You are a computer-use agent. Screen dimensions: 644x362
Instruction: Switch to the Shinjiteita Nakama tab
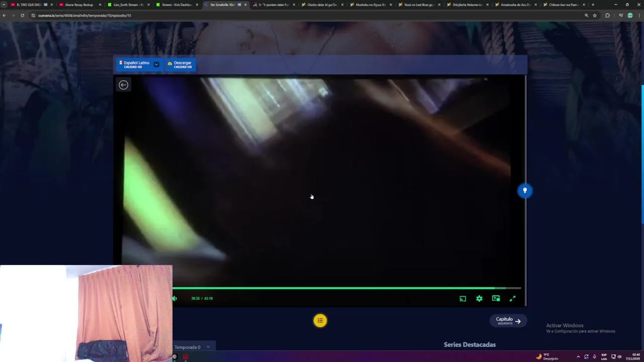467,5
